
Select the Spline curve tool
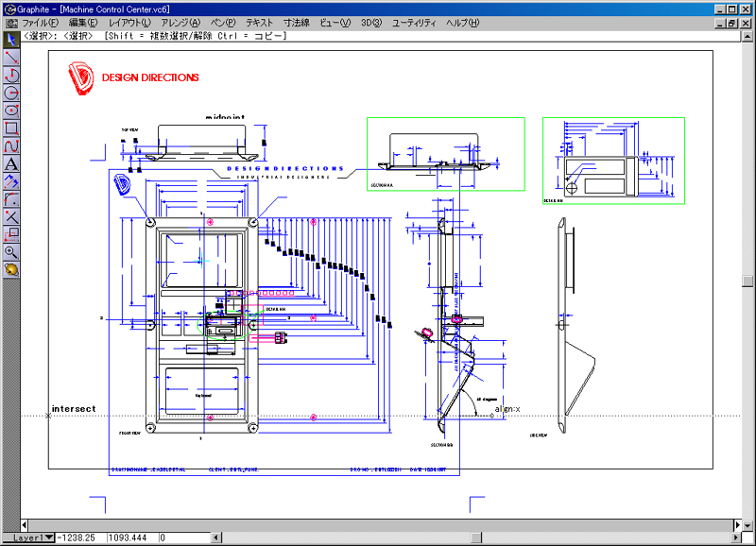pos(11,146)
